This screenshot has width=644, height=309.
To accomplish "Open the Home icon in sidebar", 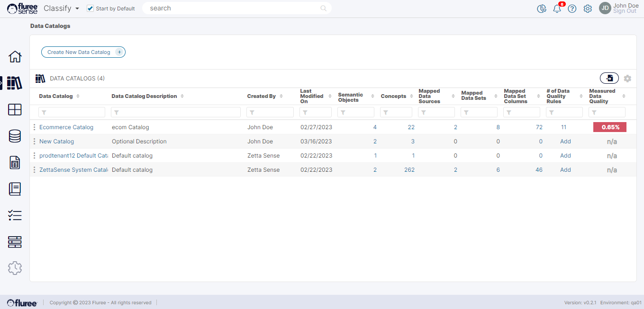I will point(15,57).
